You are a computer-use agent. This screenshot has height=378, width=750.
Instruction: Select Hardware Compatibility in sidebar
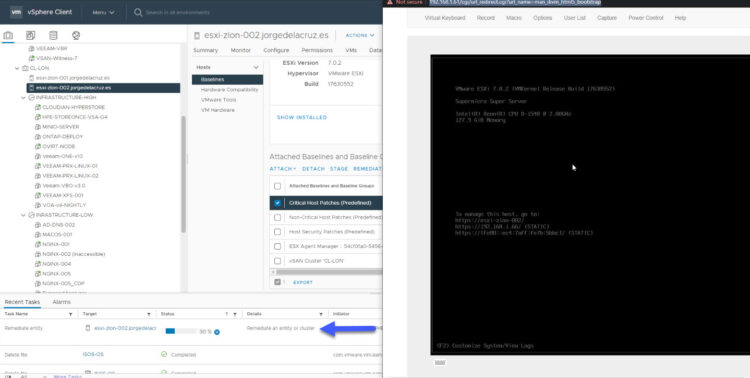click(230, 89)
